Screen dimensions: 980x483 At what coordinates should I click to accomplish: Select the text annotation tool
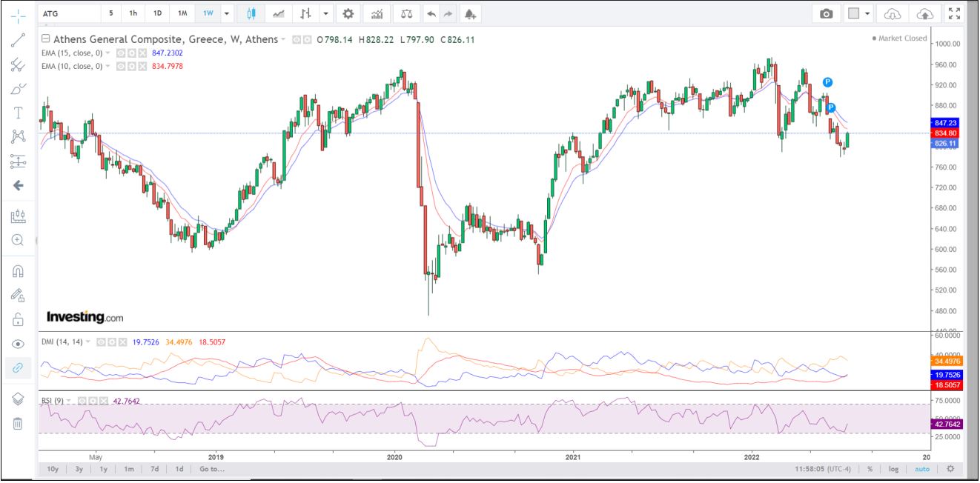19,113
